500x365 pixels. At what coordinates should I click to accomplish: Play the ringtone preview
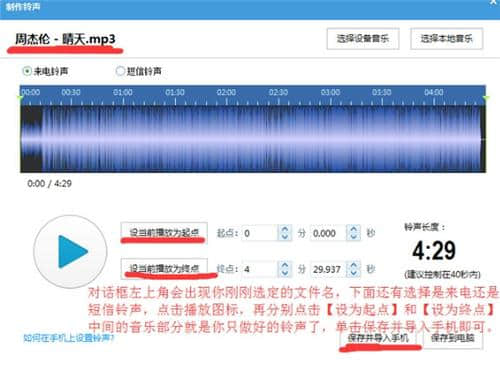pyautogui.click(x=70, y=252)
